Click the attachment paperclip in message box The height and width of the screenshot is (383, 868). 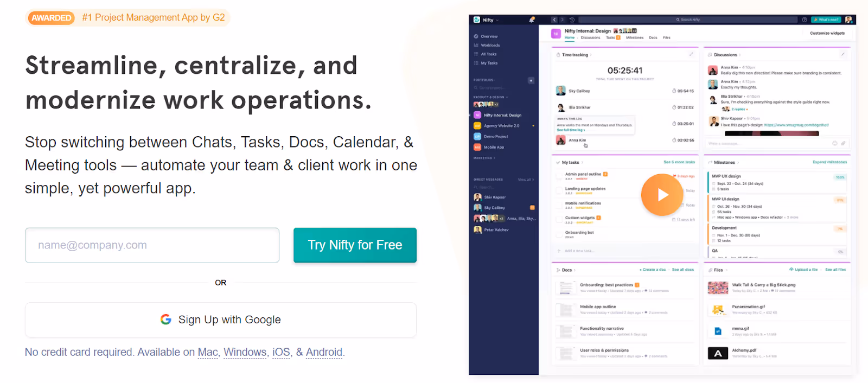click(x=843, y=143)
